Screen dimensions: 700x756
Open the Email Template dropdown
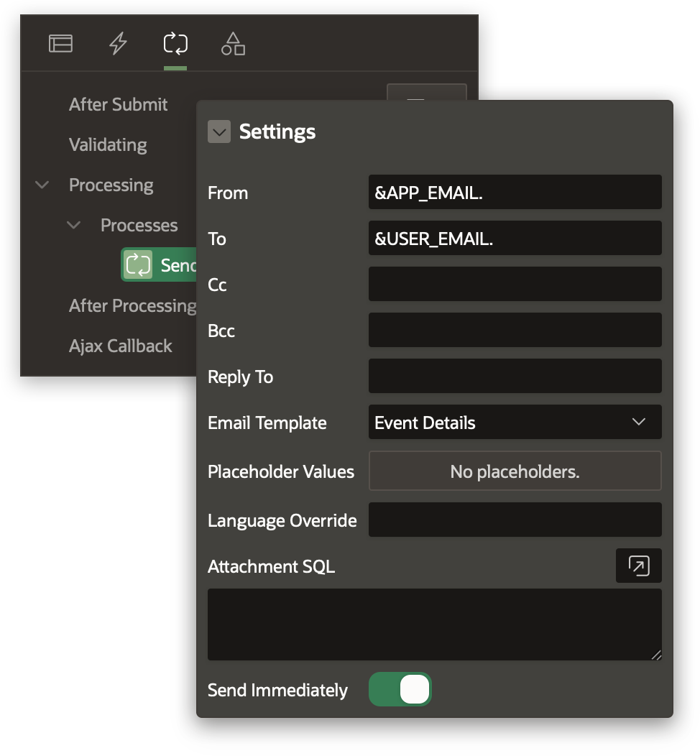(515, 423)
